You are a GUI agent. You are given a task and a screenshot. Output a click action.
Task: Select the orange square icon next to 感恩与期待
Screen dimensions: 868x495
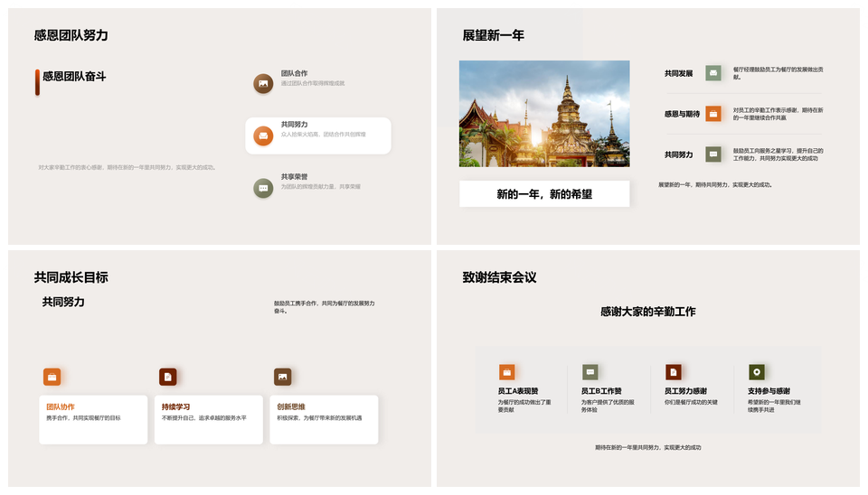coord(713,114)
